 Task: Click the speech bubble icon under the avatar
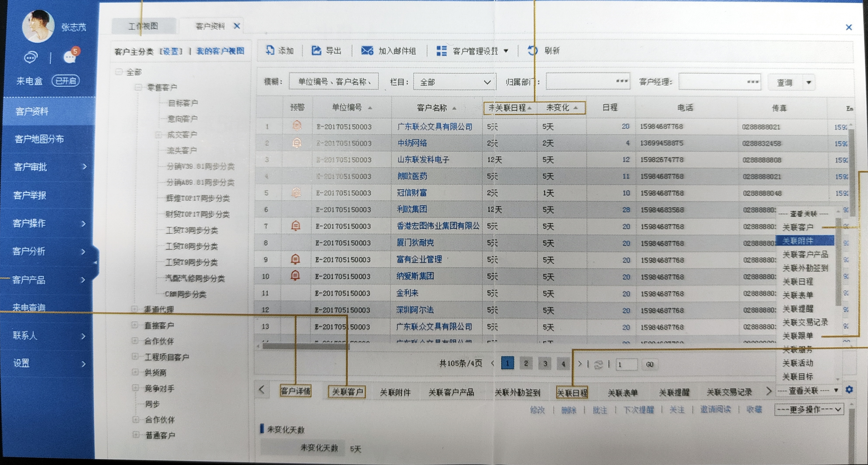click(x=30, y=57)
